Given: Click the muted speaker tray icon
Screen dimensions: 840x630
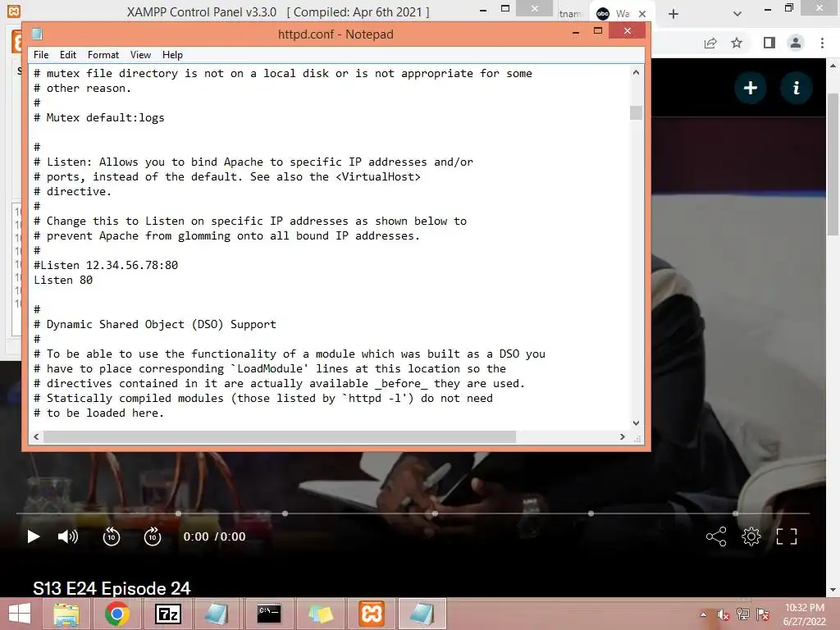Looking at the screenshot, I should (x=724, y=614).
